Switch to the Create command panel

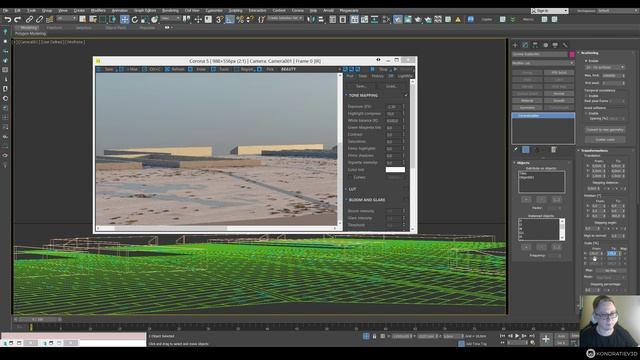coord(515,45)
